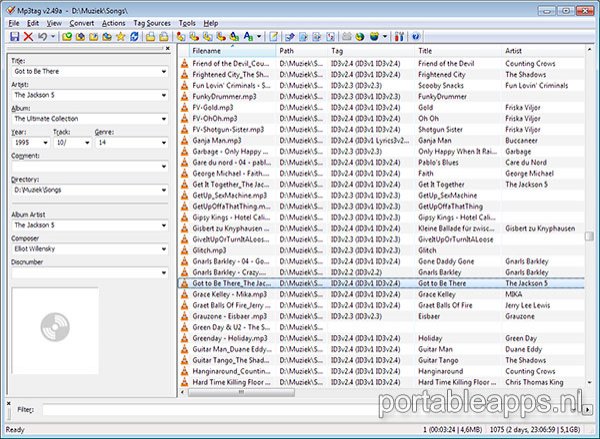Click the vertical scrollbar of file list
Image resolution: width=600 pixels, height=439 pixels.
[x=589, y=300]
